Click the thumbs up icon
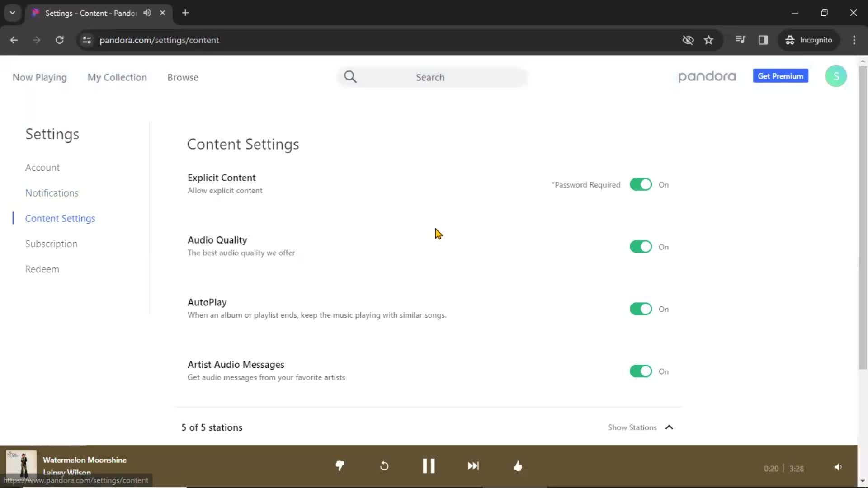This screenshot has height=488, width=868. pyautogui.click(x=518, y=466)
